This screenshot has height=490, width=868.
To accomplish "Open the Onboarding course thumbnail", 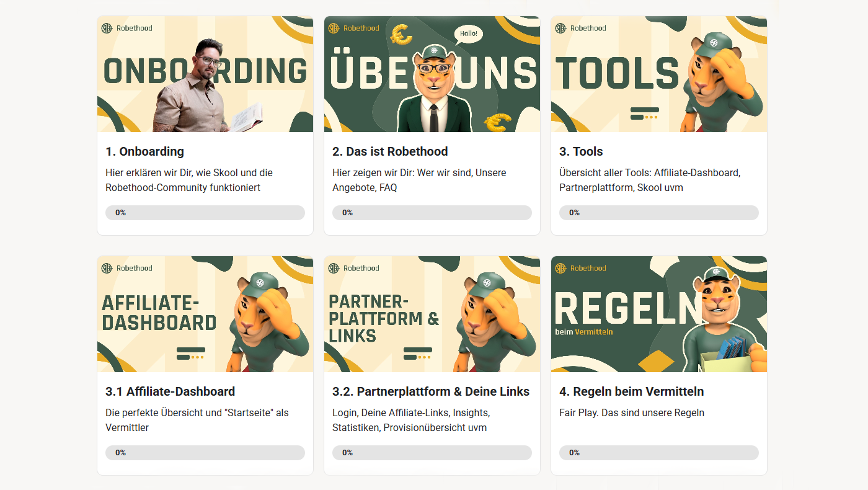I will click(205, 74).
